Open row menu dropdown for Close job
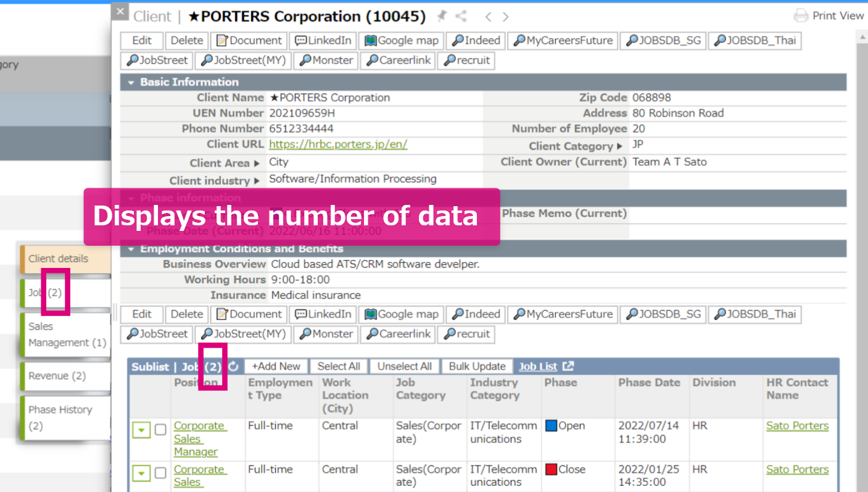 pos(142,473)
